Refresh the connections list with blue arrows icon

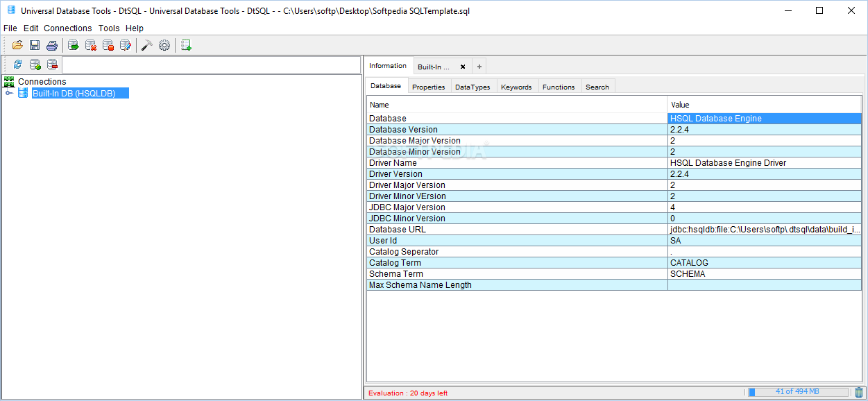pos(18,65)
